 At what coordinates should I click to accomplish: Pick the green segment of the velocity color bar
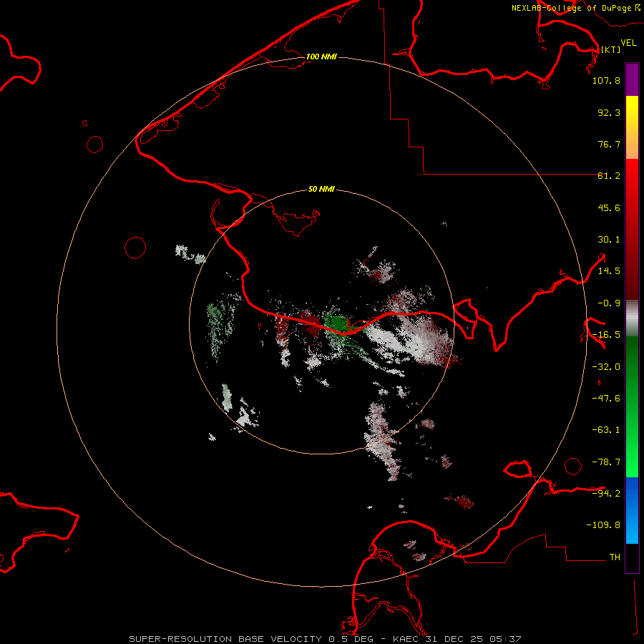coord(632,406)
